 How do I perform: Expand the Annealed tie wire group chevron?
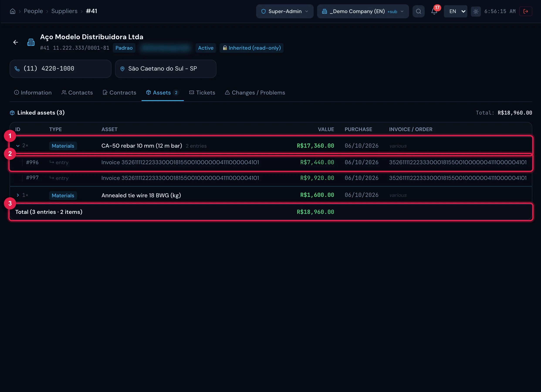tap(18, 195)
